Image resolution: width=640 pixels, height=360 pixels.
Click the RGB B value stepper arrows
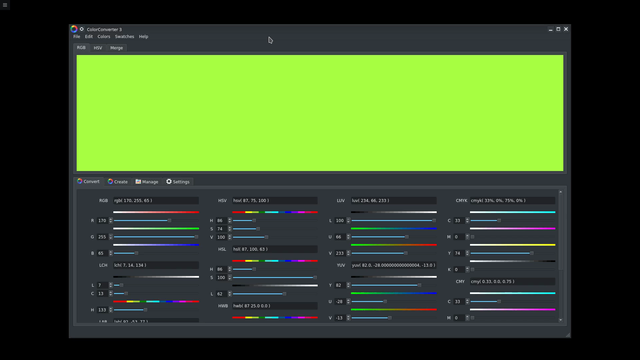coord(111,253)
